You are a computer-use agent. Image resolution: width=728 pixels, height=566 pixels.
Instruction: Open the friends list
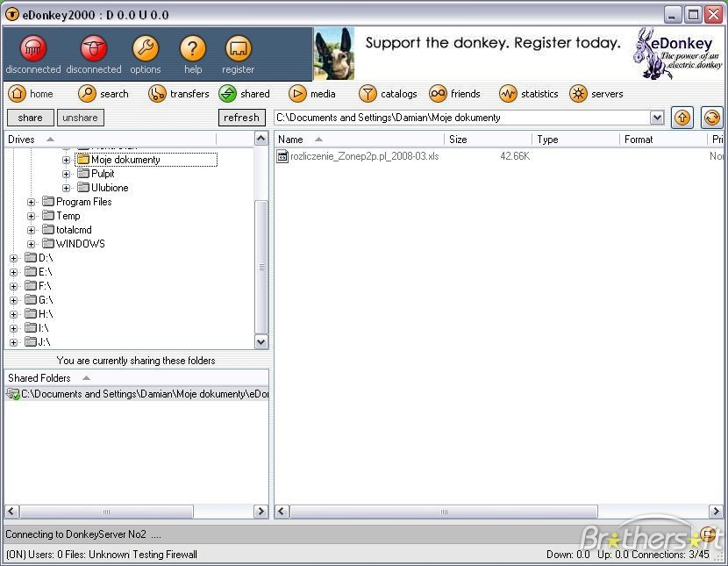point(454,94)
